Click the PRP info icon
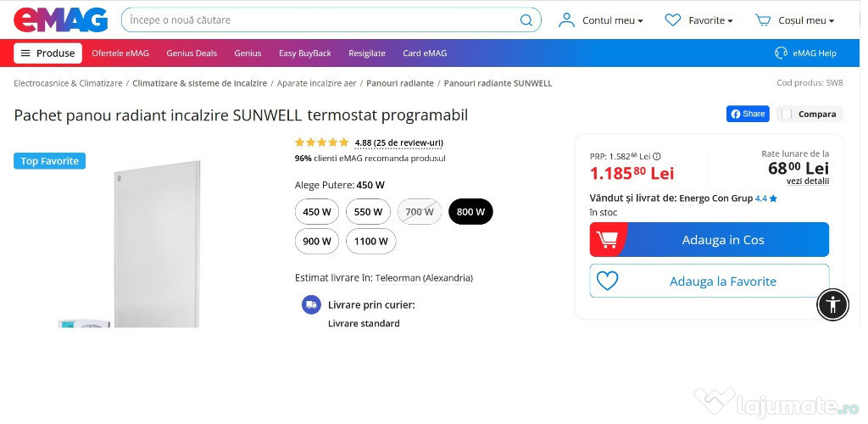The image size is (868, 424). 657,156
